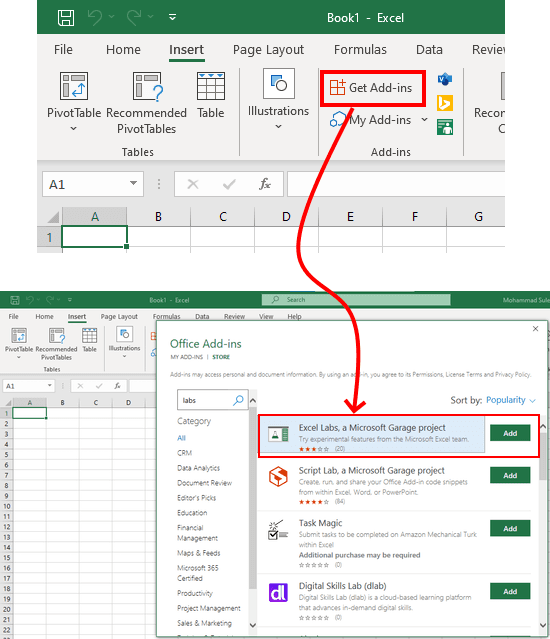Image resolution: width=550 pixels, height=639 pixels.
Task: Expand the Illustrations dropdown arrow in the top ribbon
Action: (278, 127)
